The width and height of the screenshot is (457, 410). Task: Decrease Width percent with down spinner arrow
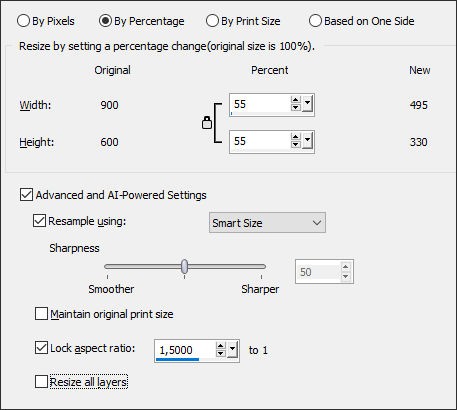[295, 108]
